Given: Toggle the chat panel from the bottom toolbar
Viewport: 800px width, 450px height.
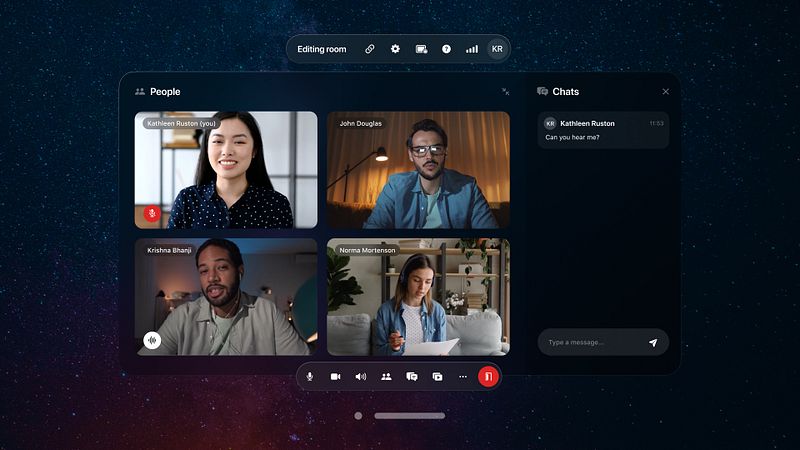Looking at the screenshot, I should click(412, 377).
